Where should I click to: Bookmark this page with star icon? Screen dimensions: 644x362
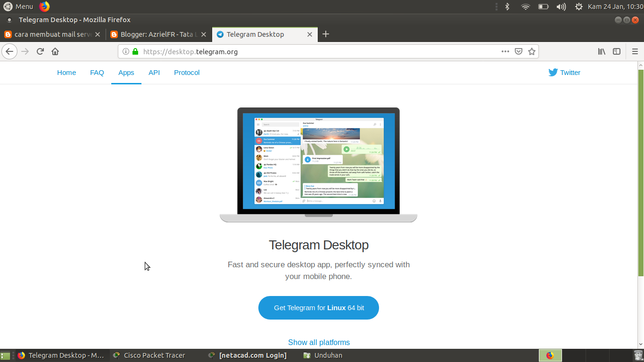532,51
